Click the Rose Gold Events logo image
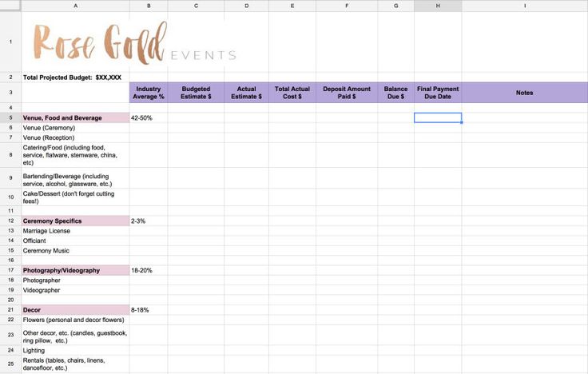Screen dimensions: 588x374 (135, 42)
